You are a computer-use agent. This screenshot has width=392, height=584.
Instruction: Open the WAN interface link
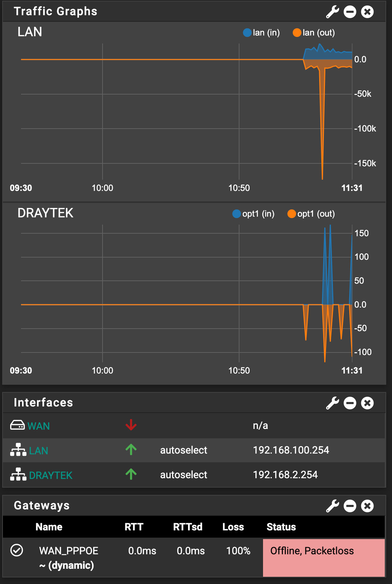[x=38, y=426]
